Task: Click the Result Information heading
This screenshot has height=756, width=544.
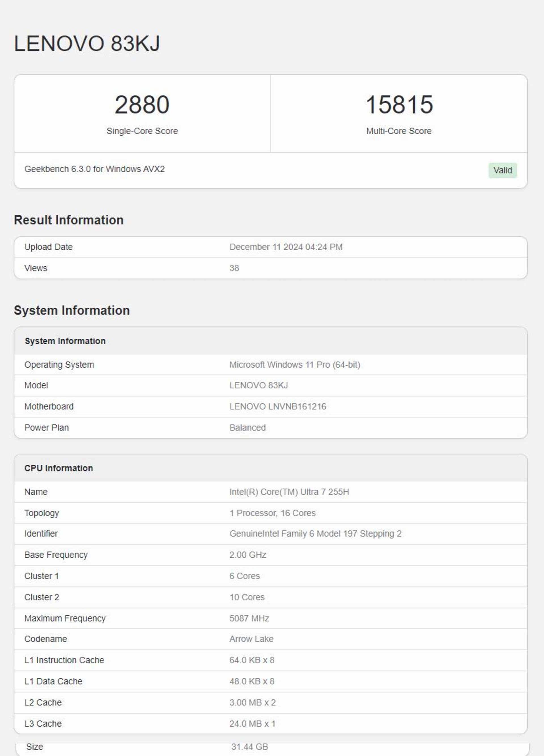Action: [x=69, y=220]
